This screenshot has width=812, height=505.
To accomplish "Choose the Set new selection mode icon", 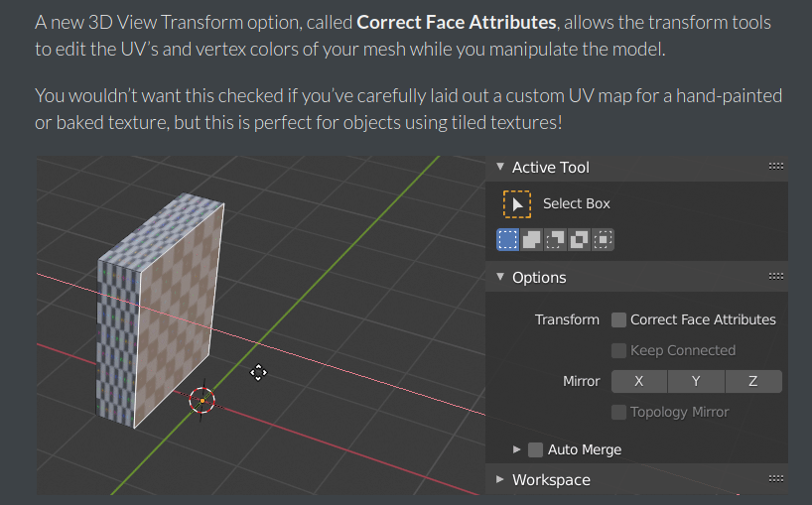I will point(507,239).
